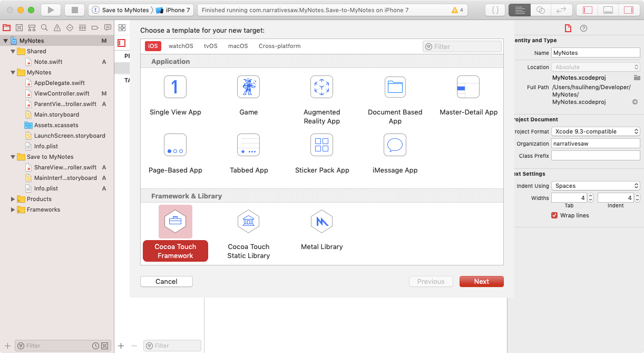Image resolution: width=644 pixels, height=353 pixels.
Task: Toggle the right Inspector panel
Action: click(x=629, y=10)
